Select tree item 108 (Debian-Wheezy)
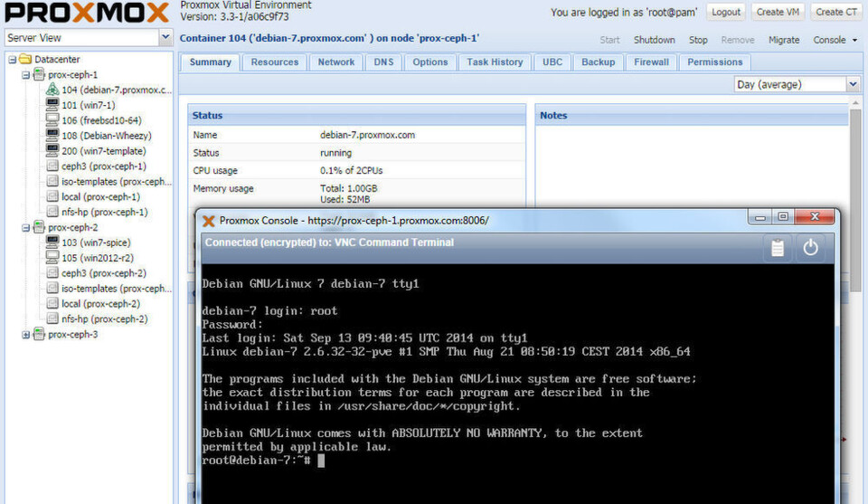Screen dimensions: 868x504 tap(107, 135)
